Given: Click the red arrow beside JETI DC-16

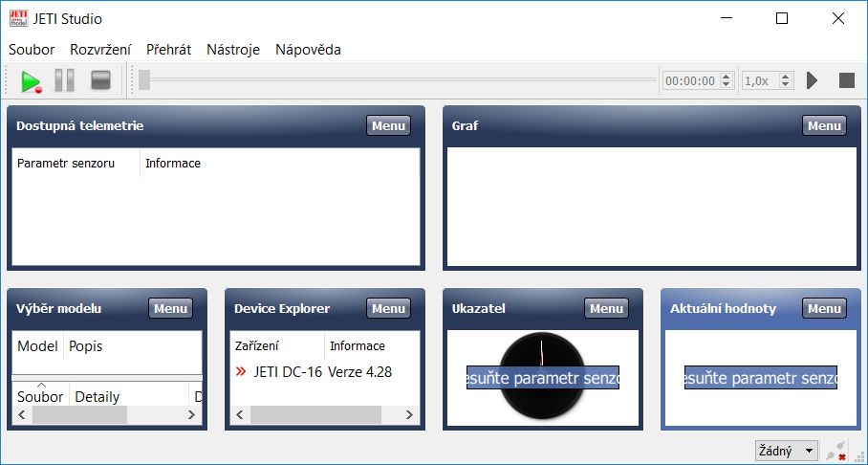Looking at the screenshot, I should (x=241, y=372).
